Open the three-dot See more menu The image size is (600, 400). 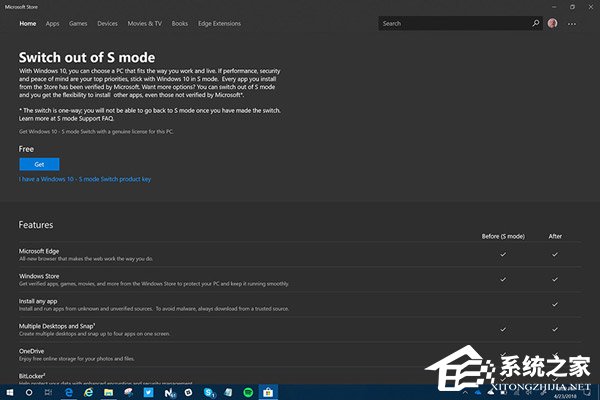[572, 24]
